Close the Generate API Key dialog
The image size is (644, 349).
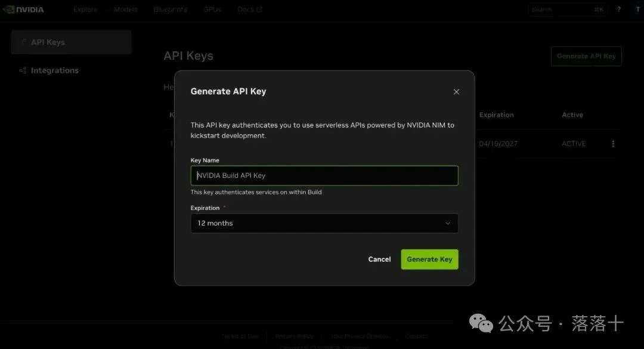(456, 92)
